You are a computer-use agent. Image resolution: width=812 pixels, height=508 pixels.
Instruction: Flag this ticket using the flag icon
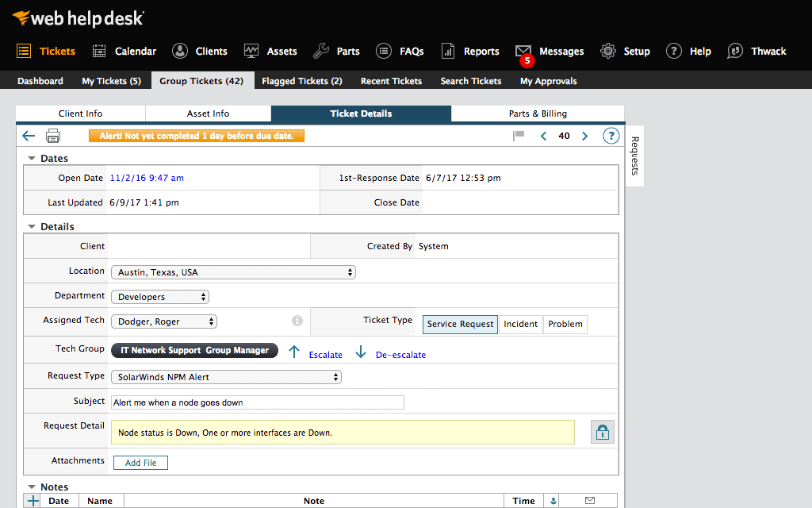click(519, 136)
